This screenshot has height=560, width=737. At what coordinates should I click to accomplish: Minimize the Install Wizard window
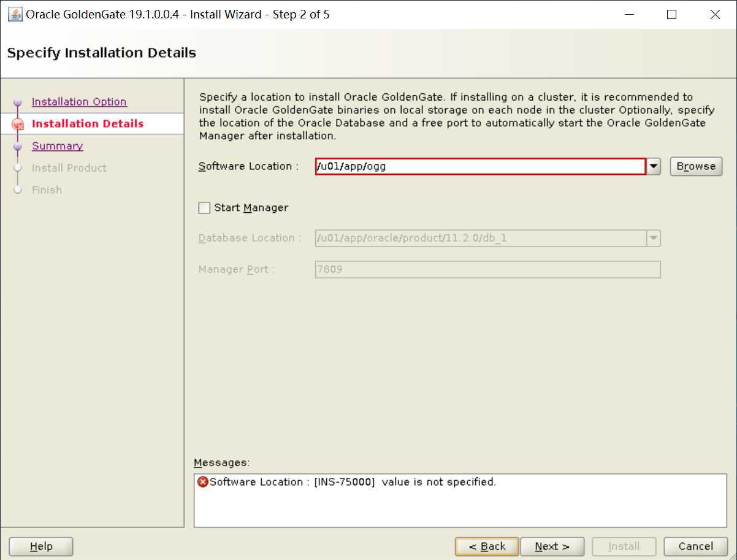628,15
